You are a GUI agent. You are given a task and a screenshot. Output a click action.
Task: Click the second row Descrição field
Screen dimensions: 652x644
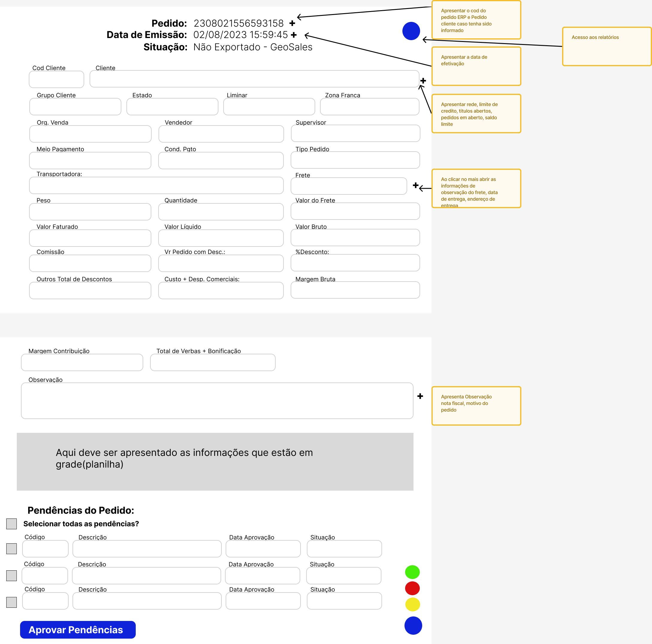(146, 575)
